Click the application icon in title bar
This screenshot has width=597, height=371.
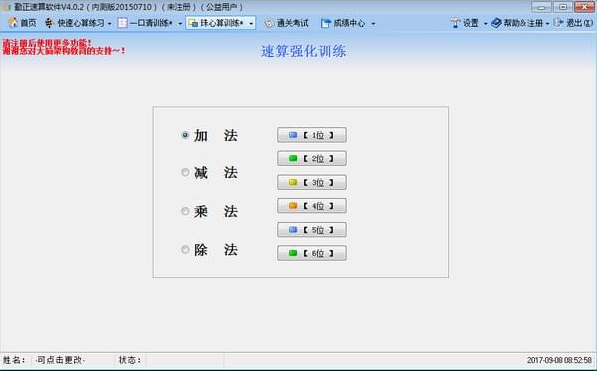coord(6,7)
